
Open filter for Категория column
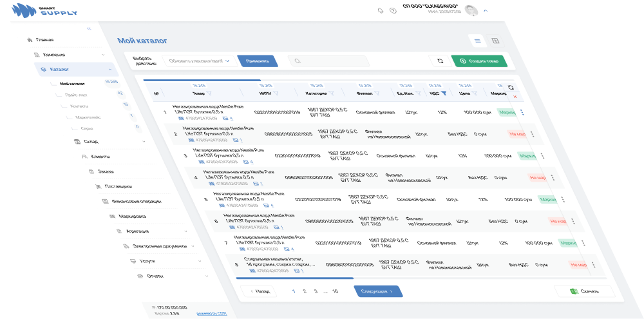click(x=331, y=93)
